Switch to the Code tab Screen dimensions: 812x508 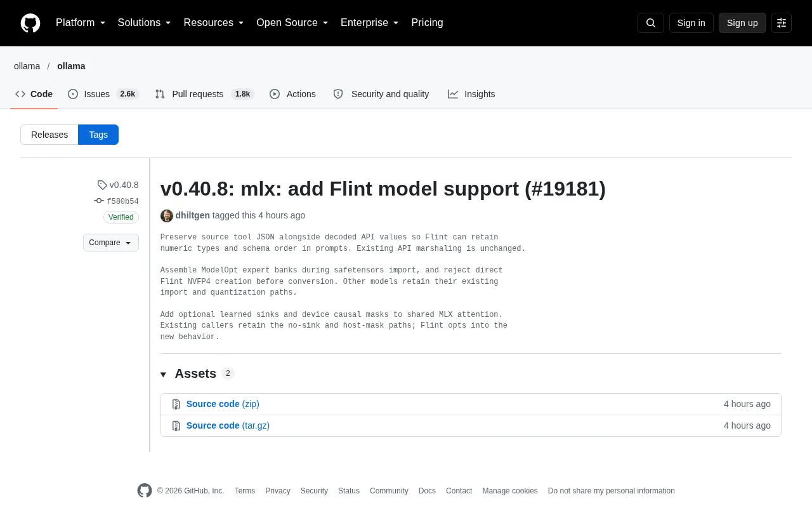click(x=34, y=94)
